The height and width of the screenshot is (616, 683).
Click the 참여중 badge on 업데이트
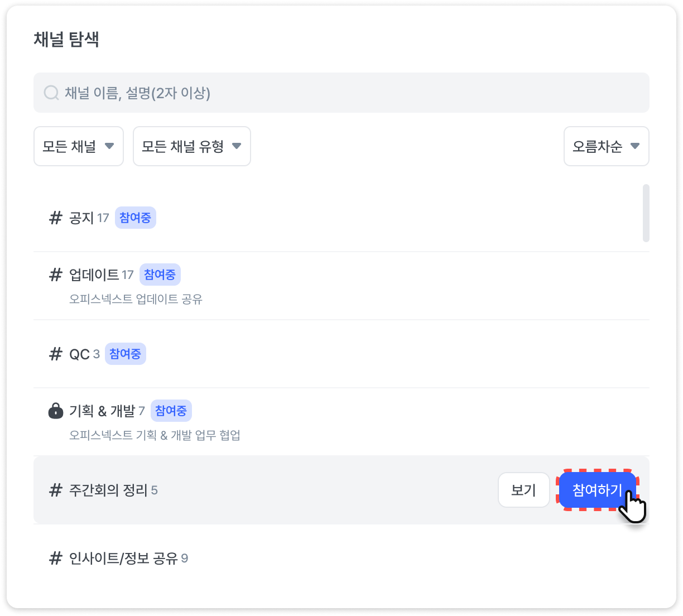(x=160, y=275)
